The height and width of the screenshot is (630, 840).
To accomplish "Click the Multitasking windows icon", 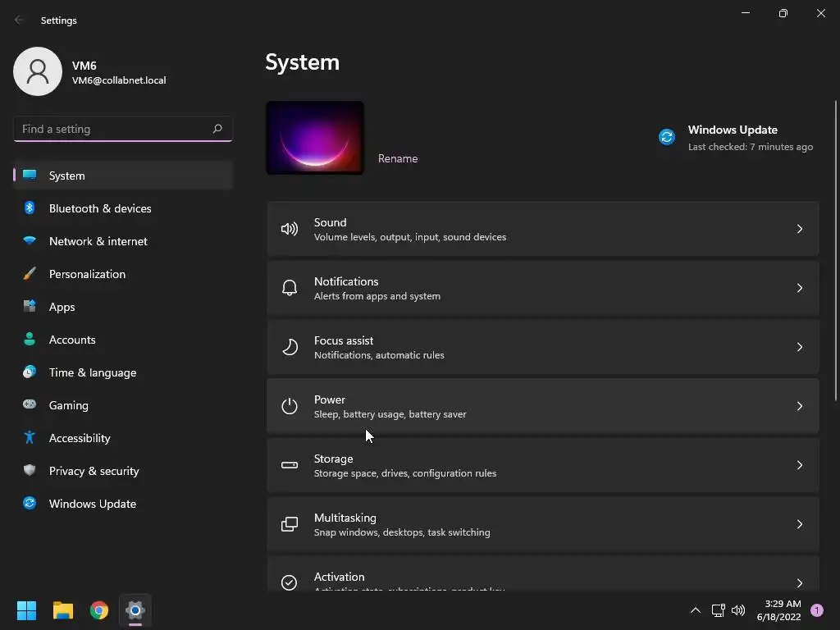I will tap(290, 524).
